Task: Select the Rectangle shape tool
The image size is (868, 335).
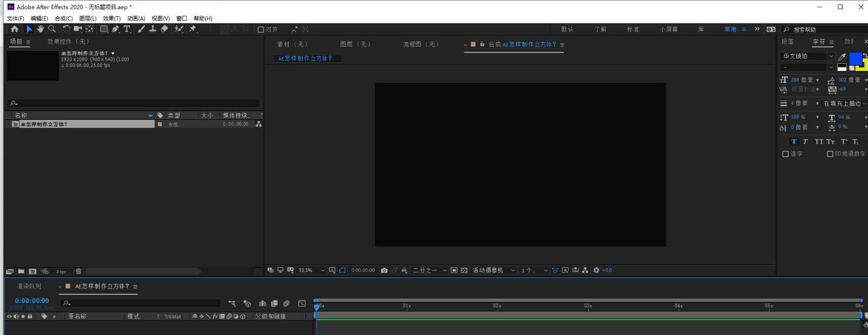Action: (x=104, y=29)
